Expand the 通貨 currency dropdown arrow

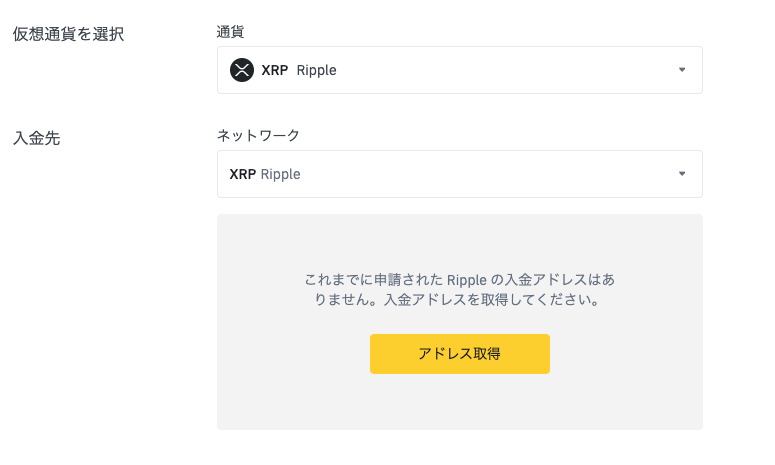click(x=682, y=70)
